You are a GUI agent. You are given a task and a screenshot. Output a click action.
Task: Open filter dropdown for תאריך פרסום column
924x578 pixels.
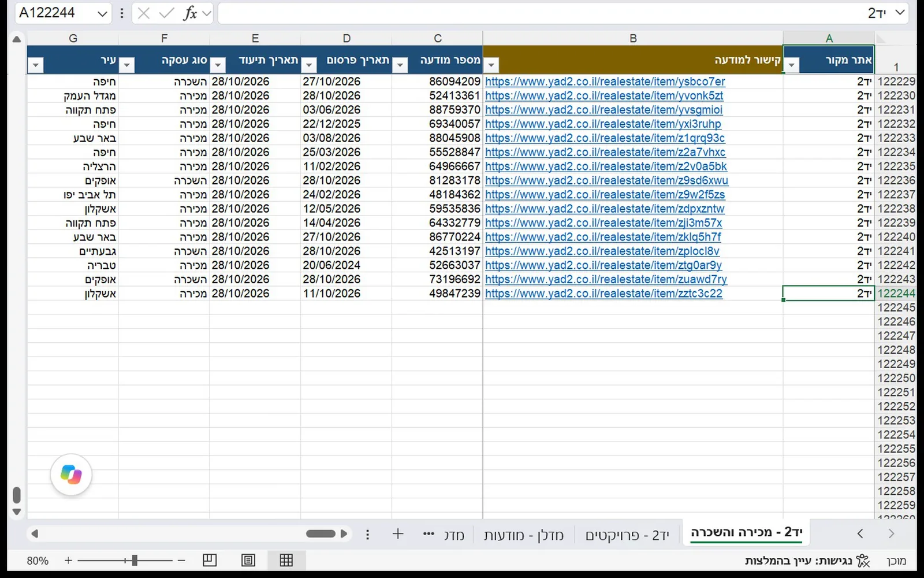pos(309,65)
